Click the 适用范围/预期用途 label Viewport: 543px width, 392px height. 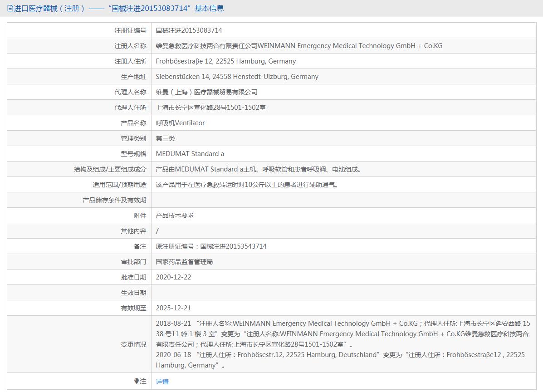pyautogui.click(x=119, y=185)
